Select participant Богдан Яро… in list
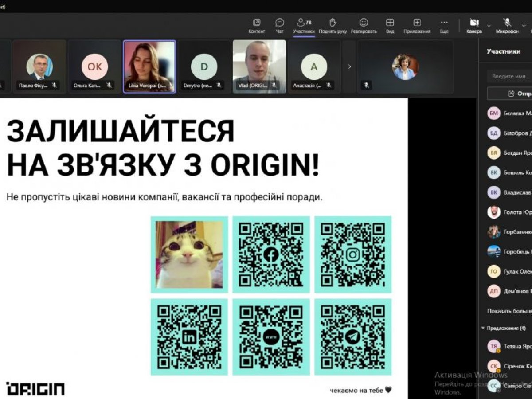532x399 pixels. [509, 153]
